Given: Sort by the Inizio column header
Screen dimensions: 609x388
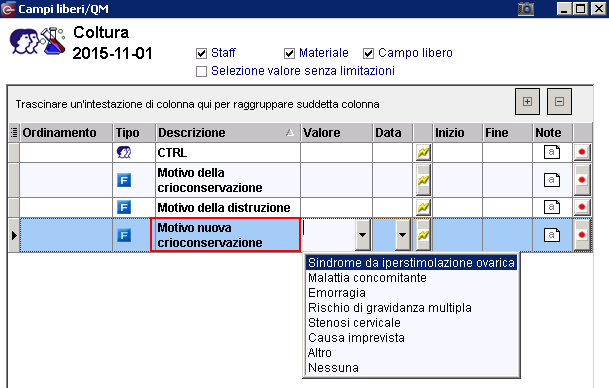Looking at the screenshot, I should click(x=458, y=133).
